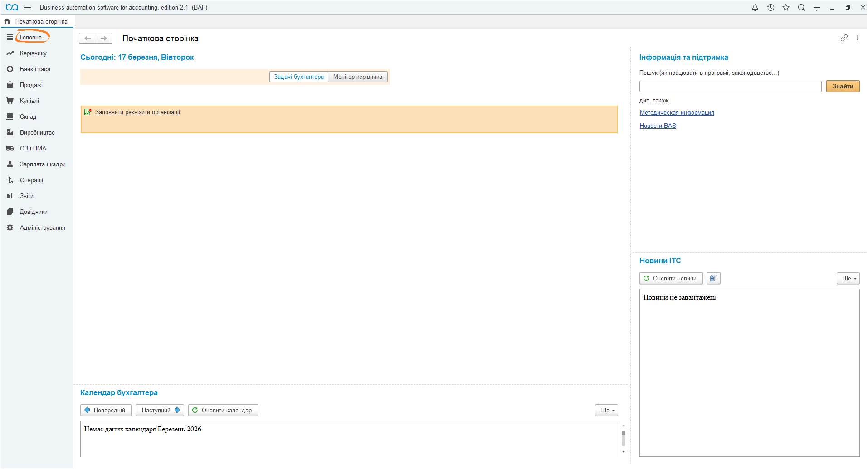Switch to Задачі бухгалтера view
868x469 pixels.
click(x=299, y=77)
